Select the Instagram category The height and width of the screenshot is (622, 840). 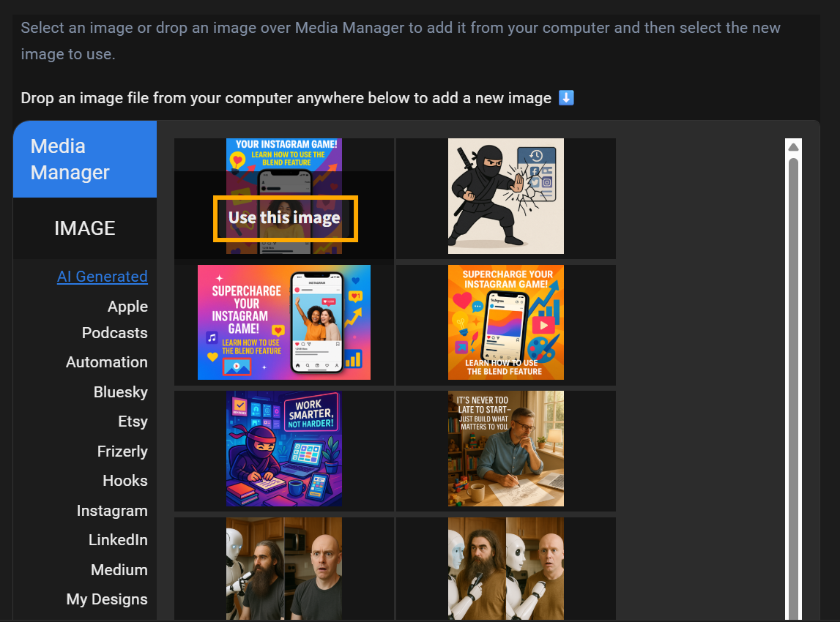pyautogui.click(x=112, y=511)
